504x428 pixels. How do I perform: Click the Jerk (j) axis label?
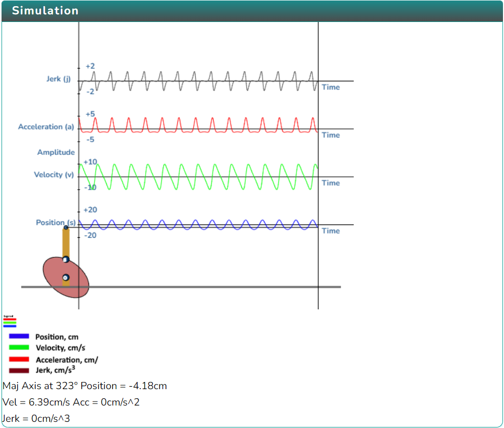tap(58, 79)
